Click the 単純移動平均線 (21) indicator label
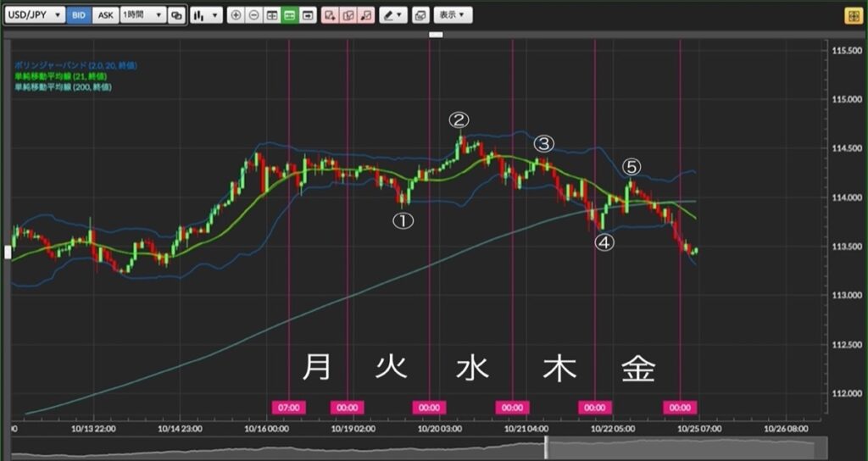Viewport: 868px width, 461px height. pos(61,76)
